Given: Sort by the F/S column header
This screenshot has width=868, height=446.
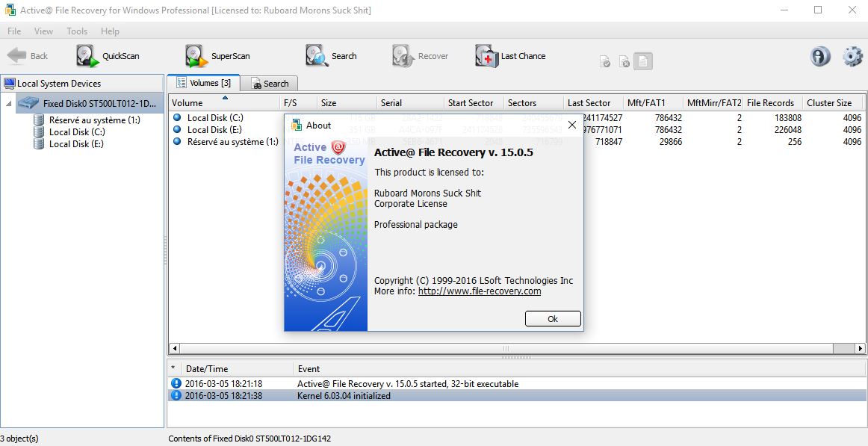Looking at the screenshot, I should tap(298, 102).
